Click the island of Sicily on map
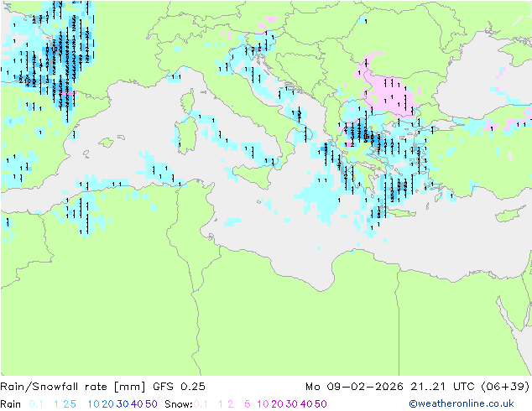The height and width of the screenshot is (411, 532). point(254,174)
